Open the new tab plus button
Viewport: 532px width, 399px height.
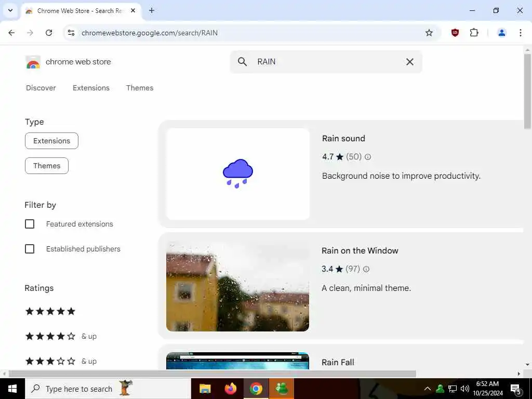pyautogui.click(x=152, y=10)
